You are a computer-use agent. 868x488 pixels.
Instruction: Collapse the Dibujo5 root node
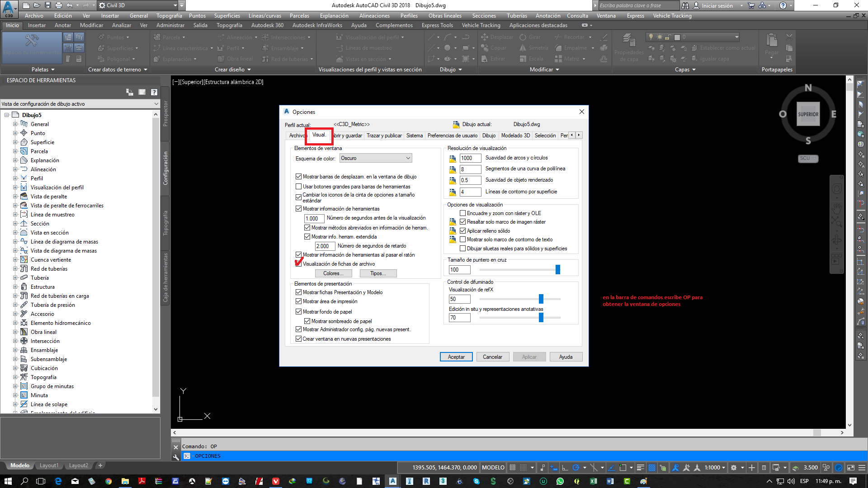[x=7, y=115]
